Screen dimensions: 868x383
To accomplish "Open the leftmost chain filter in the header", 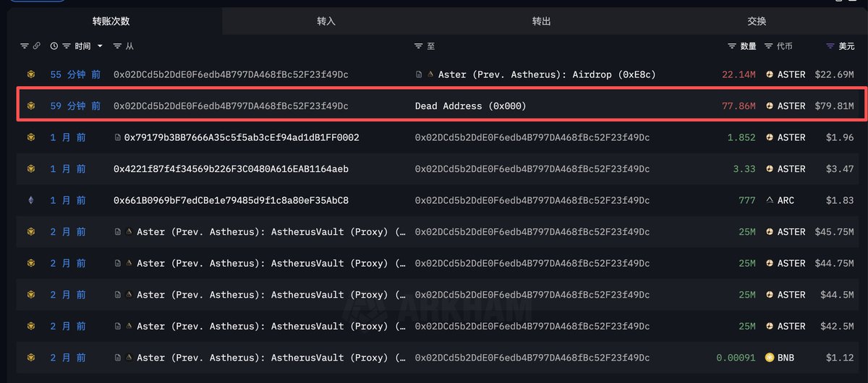I will click(x=25, y=46).
